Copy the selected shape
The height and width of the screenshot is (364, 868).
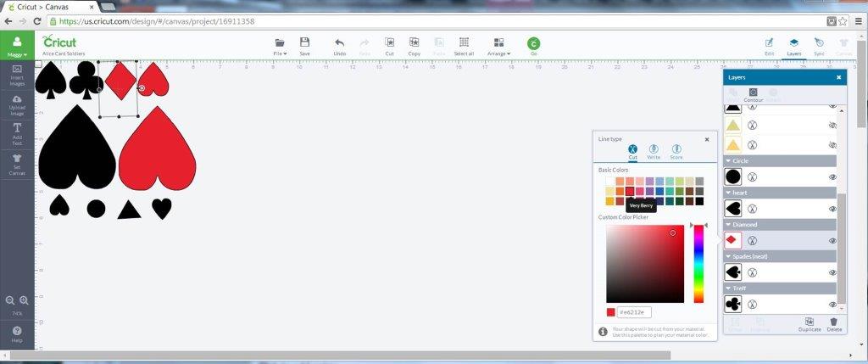(414, 46)
